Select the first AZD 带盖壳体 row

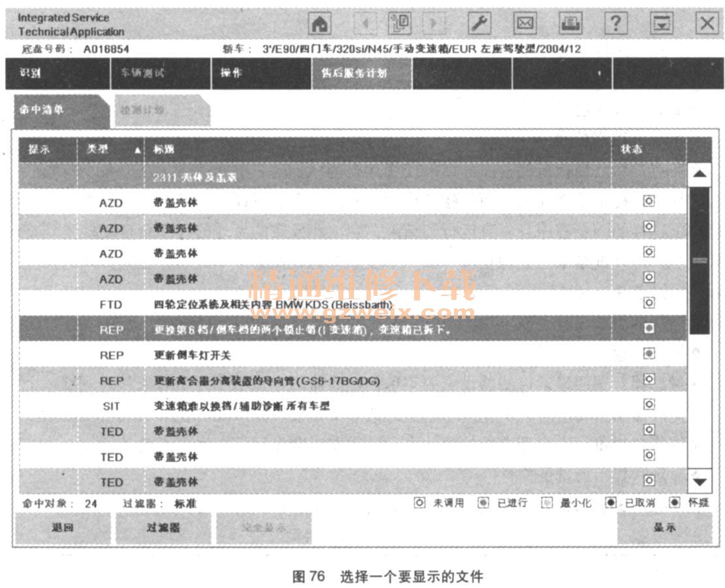[352, 203]
